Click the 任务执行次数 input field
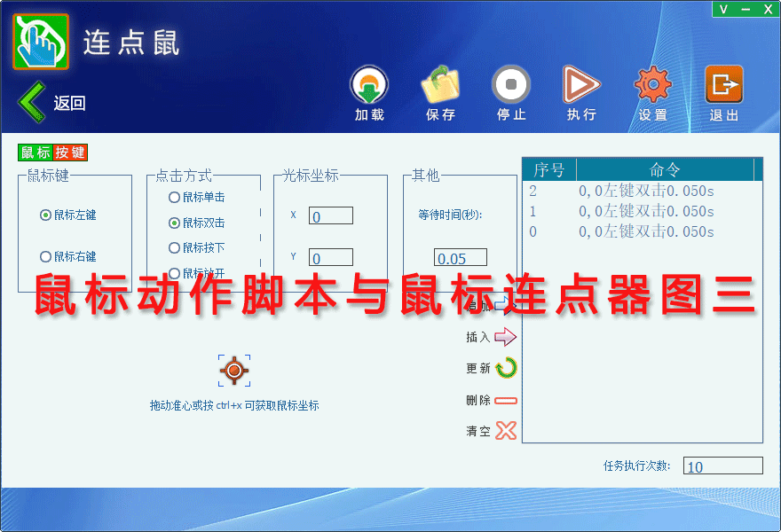Image resolution: width=781 pixels, height=532 pixels. [x=722, y=465]
